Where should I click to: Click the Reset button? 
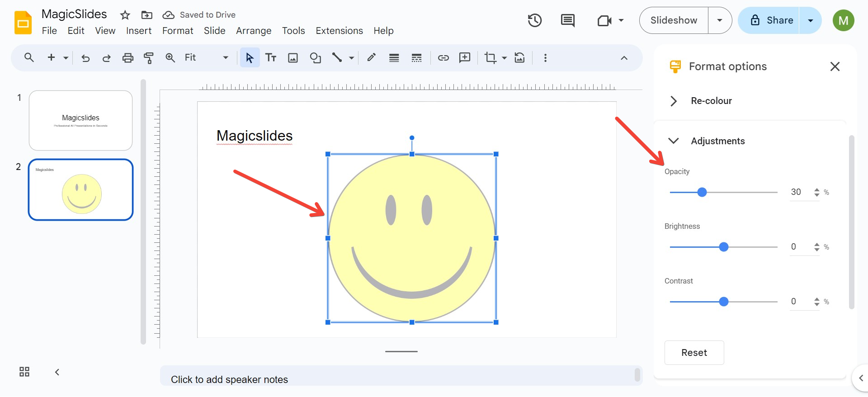coord(694,353)
